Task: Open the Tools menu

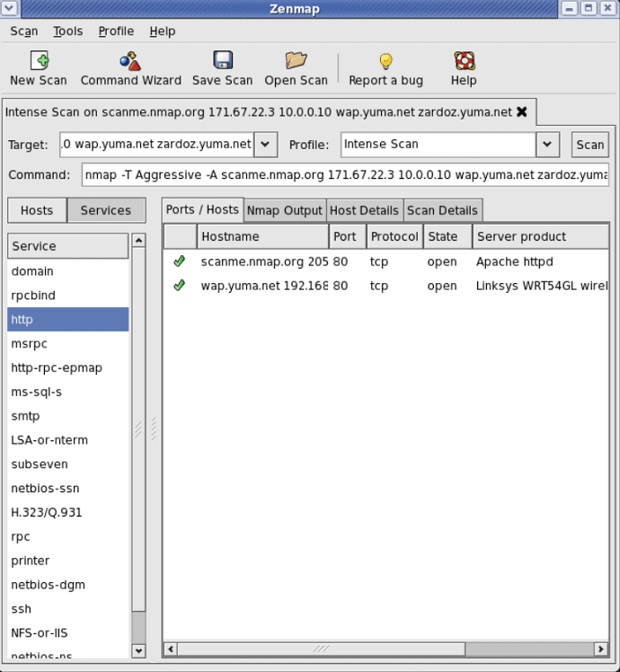Action: (x=67, y=31)
